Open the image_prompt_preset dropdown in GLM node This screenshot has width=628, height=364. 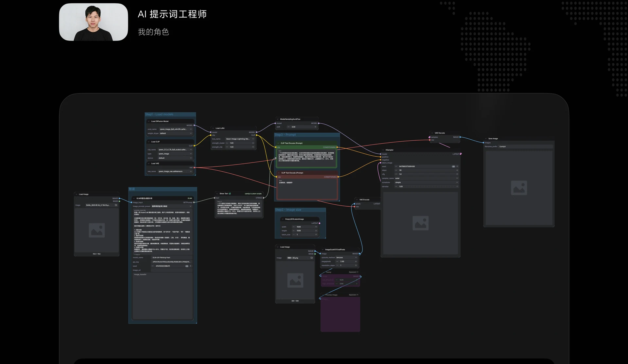tap(171, 206)
